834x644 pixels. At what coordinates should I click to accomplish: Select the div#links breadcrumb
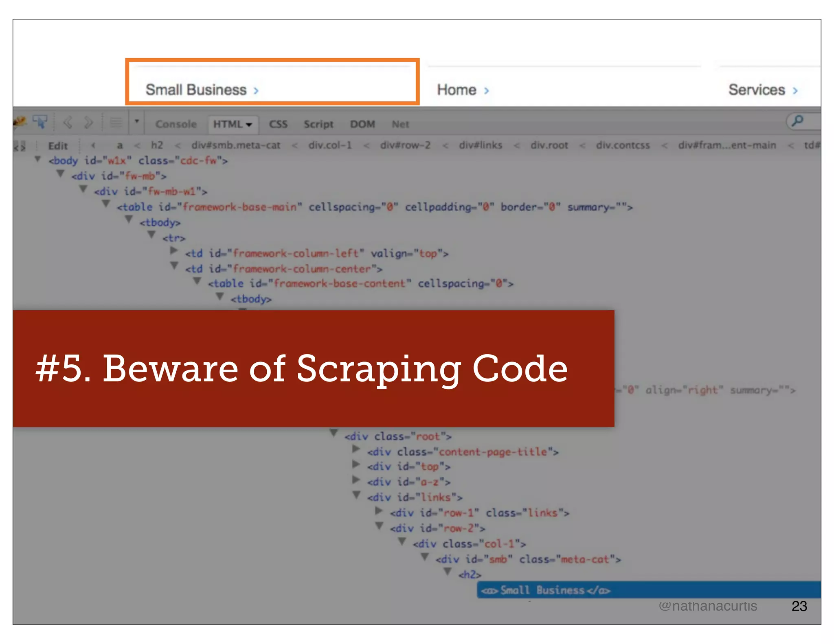point(481,145)
